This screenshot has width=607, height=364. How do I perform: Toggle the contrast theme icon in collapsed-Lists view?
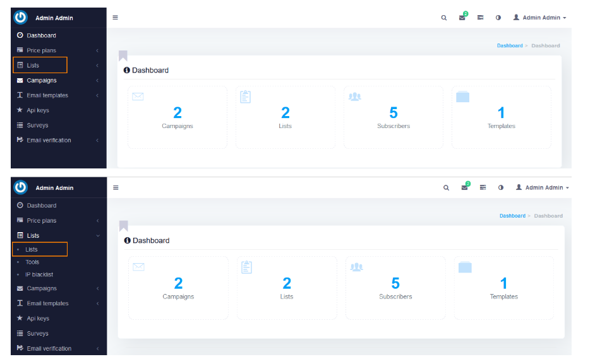[x=498, y=18]
